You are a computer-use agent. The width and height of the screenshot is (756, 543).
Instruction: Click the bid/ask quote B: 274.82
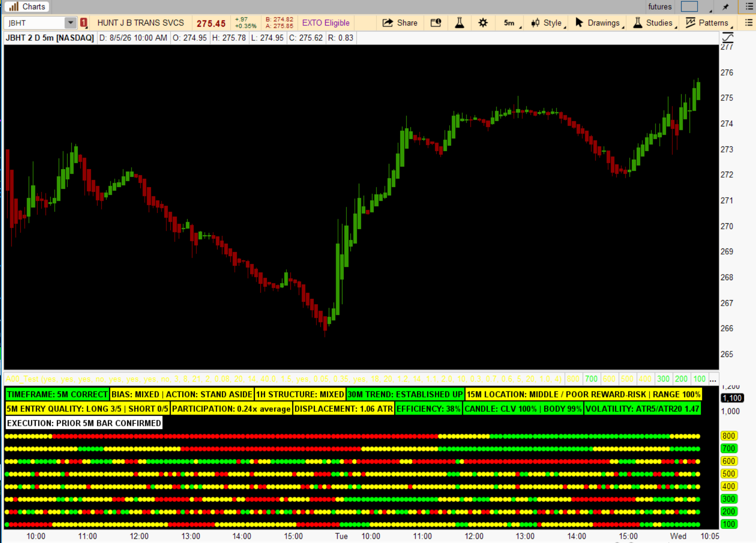point(279,20)
